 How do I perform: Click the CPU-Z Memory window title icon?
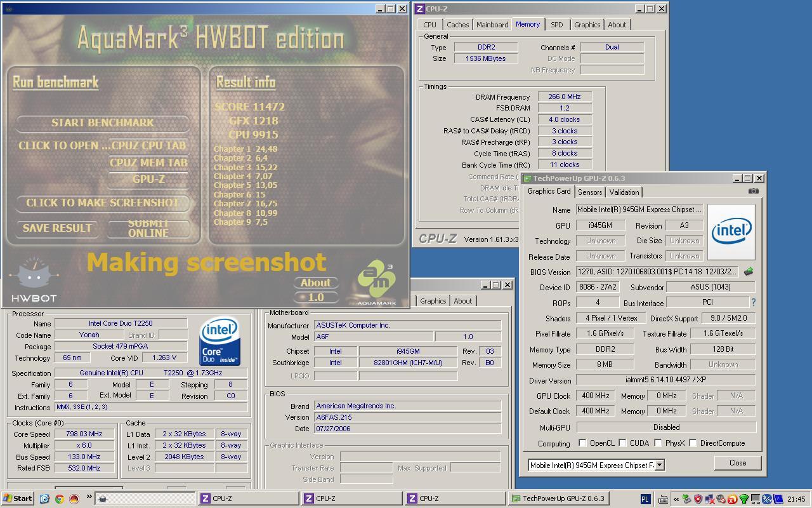[x=419, y=9]
